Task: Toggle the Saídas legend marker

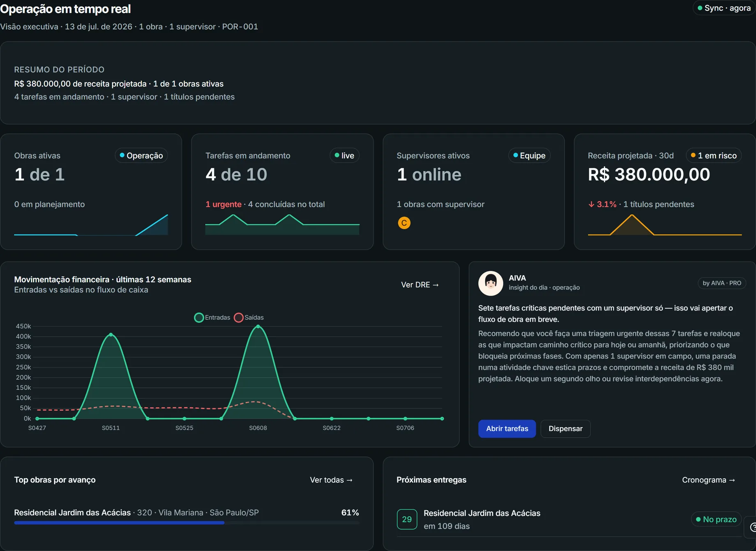Action: coord(238,317)
